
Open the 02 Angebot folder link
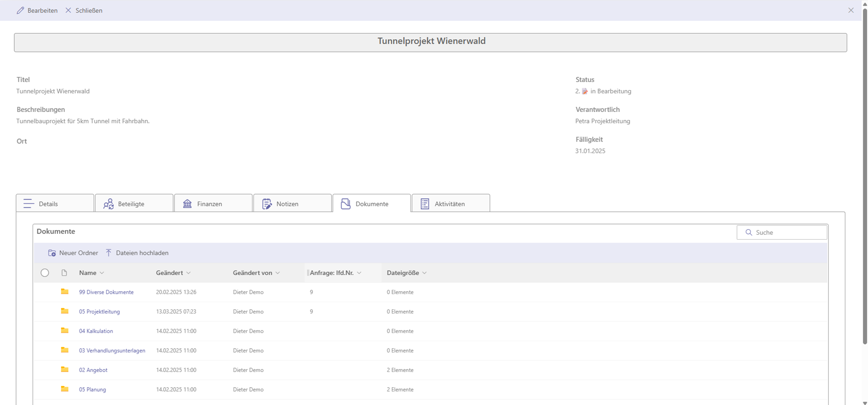click(x=93, y=370)
